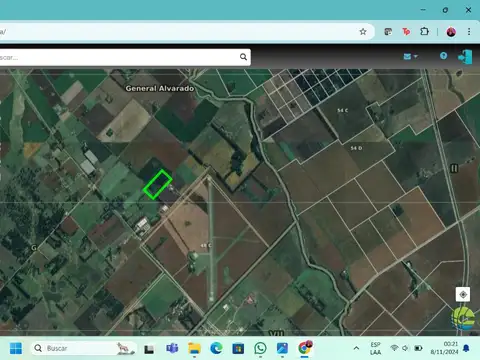
Task: Open the Wi-Fi network tray icon
Action: click(x=394, y=348)
